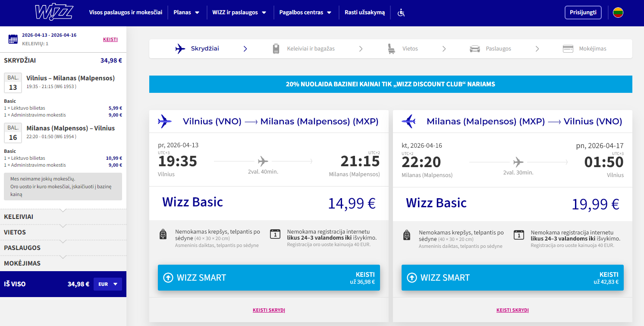Open the EUR currency selector
The image size is (644, 326).
[x=108, y=284]
